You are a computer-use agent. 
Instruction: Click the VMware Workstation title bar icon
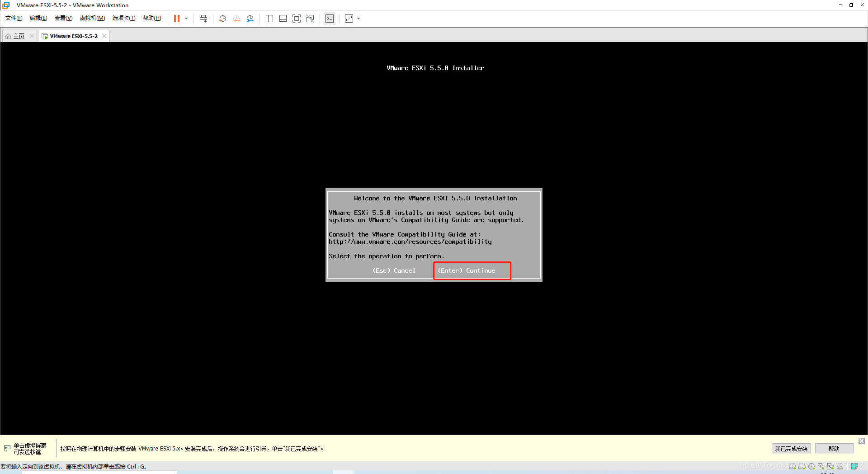click(6, 5)
